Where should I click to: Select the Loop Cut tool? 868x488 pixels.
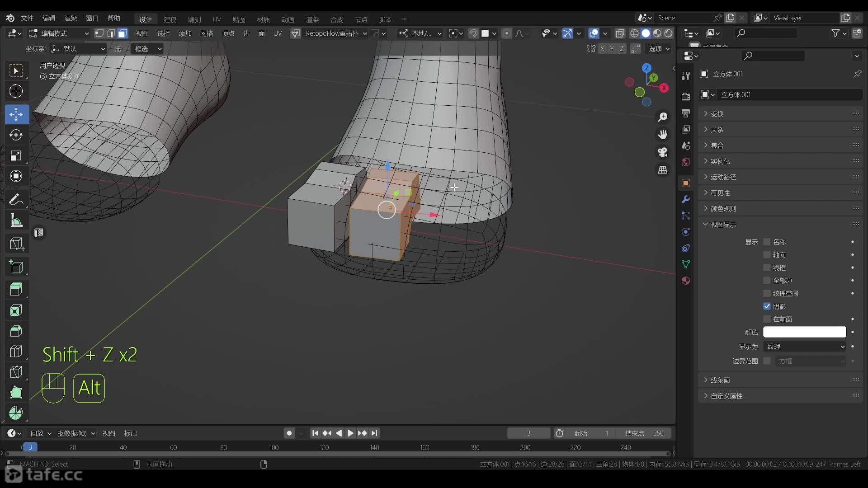click(16, 352)
